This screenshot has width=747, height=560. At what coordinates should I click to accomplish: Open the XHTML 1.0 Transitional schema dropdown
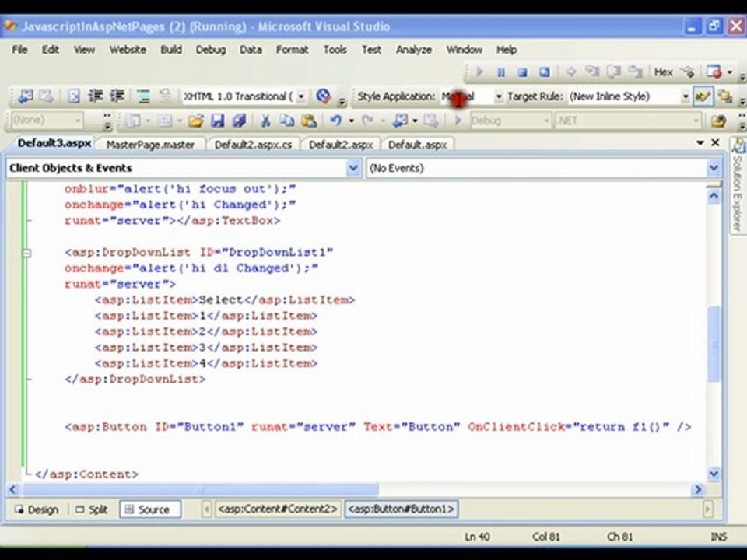click(301, 96)
